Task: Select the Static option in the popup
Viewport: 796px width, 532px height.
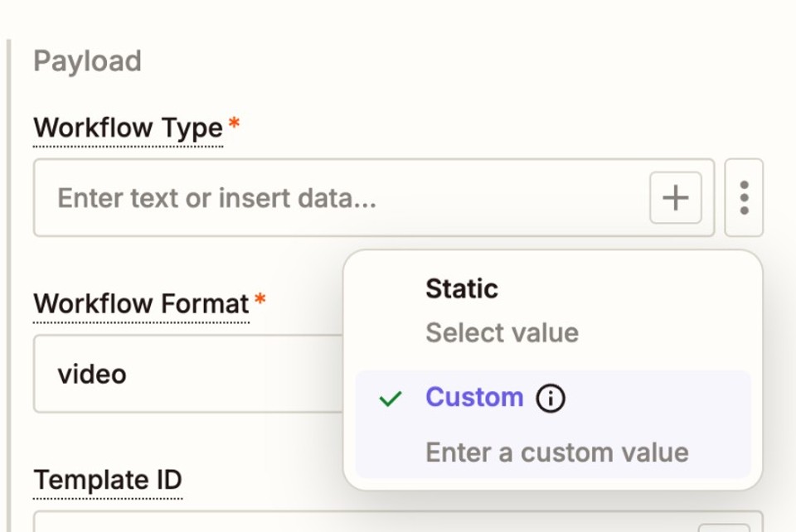Action: pyautogui.click(x=553, y=311)
